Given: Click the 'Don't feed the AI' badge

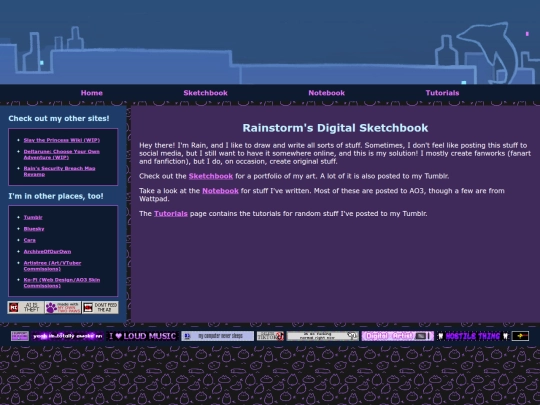Looking at the screenshot, I should pos(100,308).
